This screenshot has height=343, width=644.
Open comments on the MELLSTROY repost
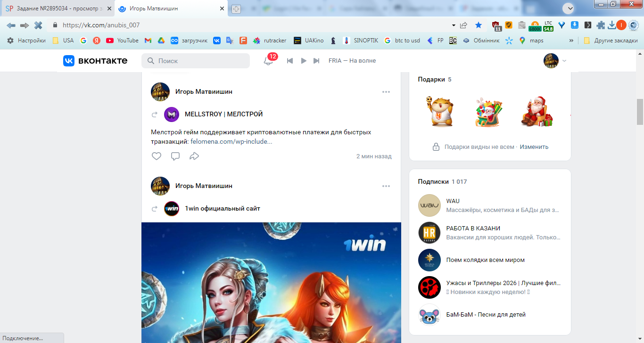tap(175, 156)
